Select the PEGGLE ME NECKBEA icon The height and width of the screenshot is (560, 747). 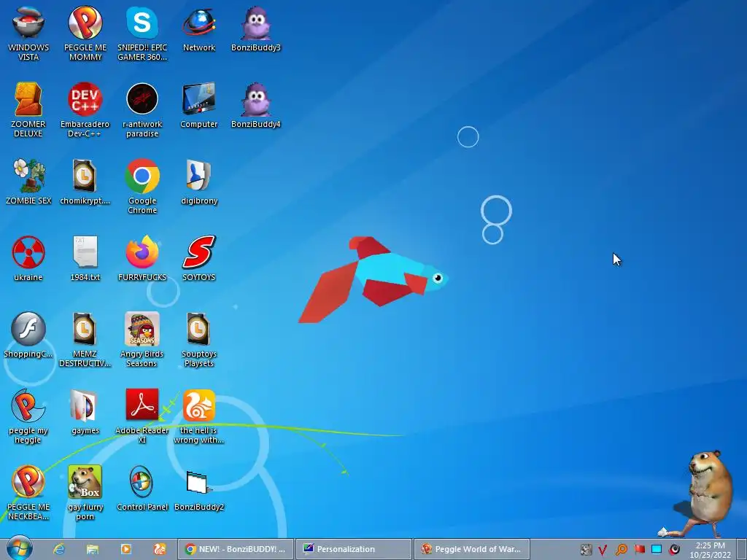28,493
